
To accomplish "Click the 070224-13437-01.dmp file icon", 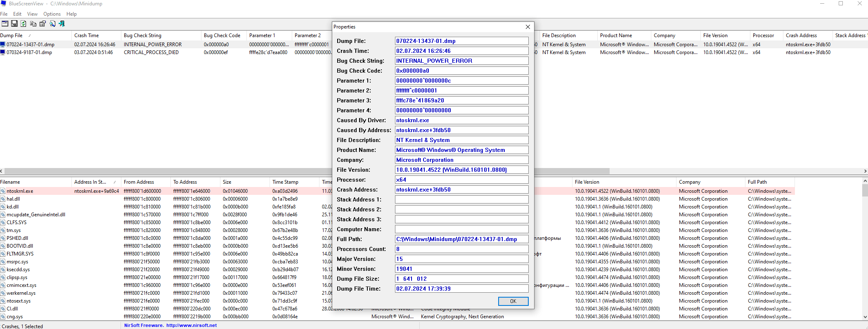I will 3,45.
